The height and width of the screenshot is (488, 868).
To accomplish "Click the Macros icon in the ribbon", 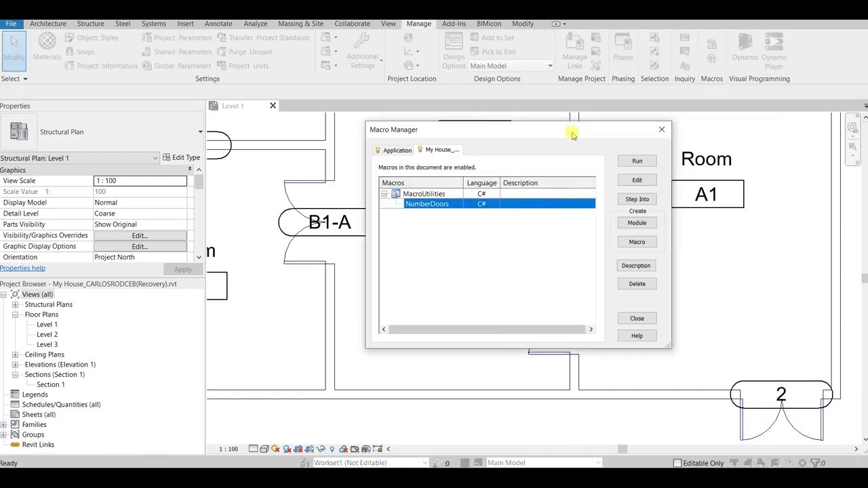I will coord(711,47).
